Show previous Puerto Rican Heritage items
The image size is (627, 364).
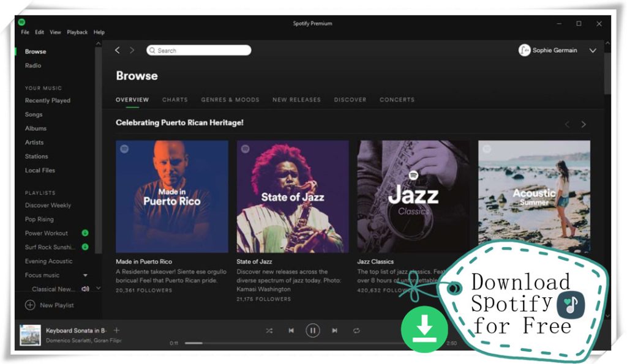[567, 124]
